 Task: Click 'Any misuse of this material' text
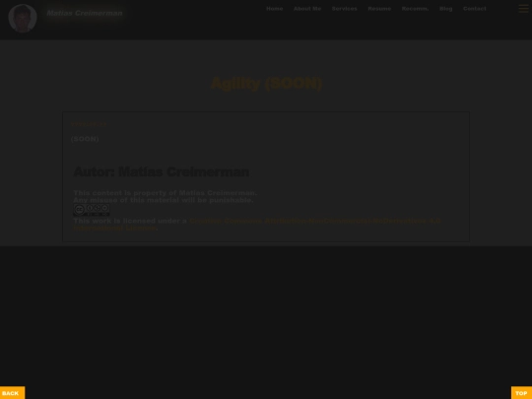(164, 200)
